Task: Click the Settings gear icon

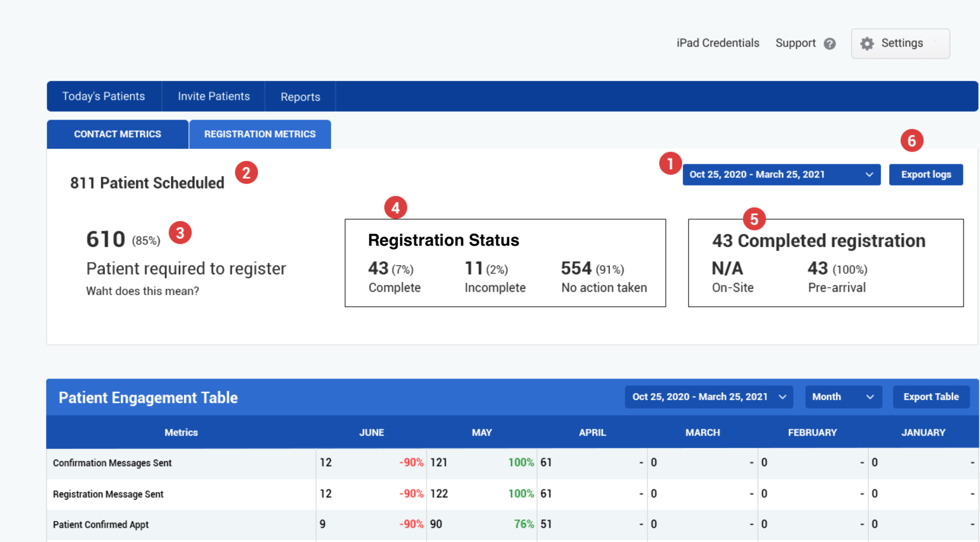Action: (867, 43)
